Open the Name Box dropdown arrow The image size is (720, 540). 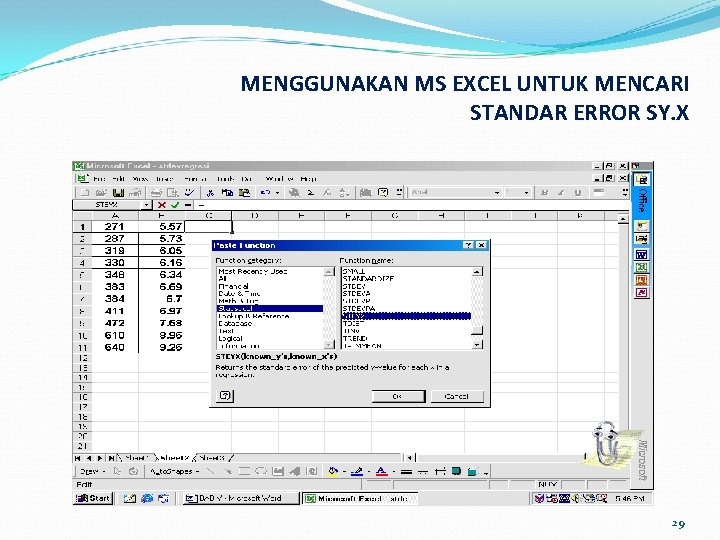pyautogui.click(x=146, y=205)
